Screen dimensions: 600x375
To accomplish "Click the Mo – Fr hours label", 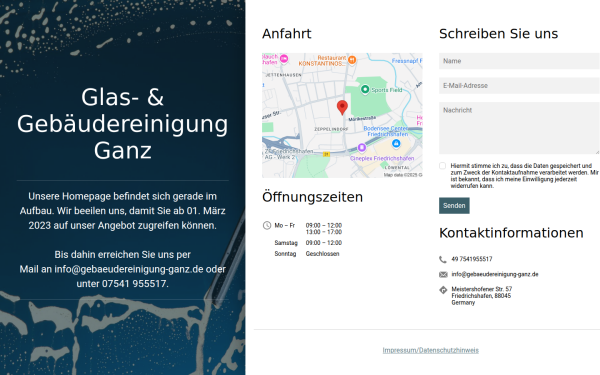I will point(285,225).
